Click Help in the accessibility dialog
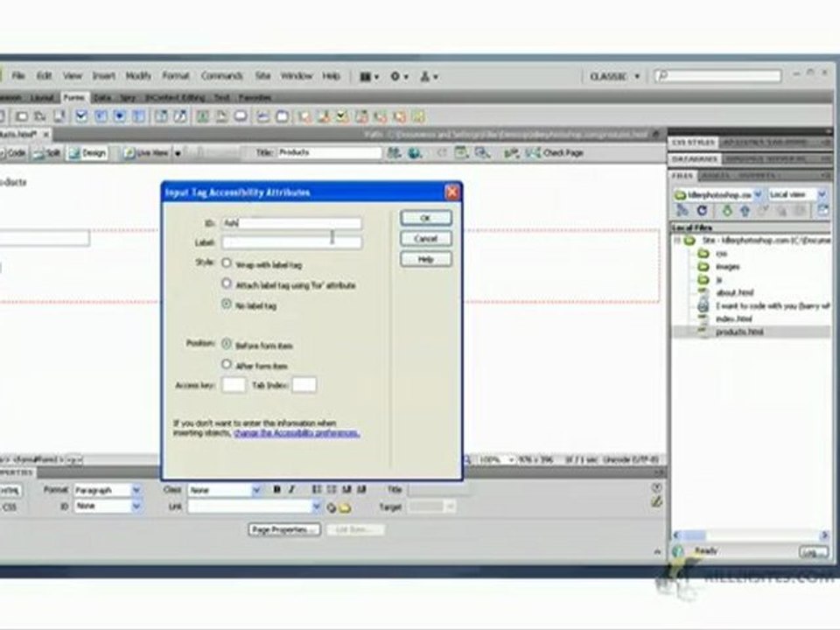Screen dimensions: 840x630 point(426,259)
